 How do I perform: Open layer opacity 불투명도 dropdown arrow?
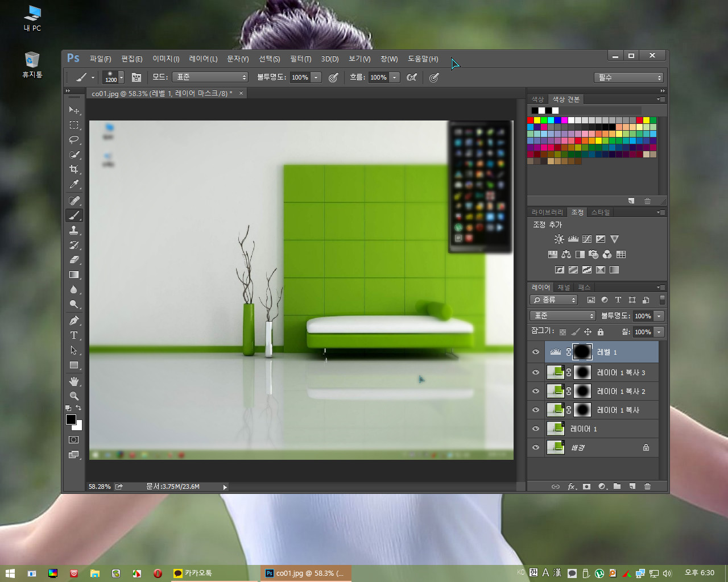(x=659, y=316)
